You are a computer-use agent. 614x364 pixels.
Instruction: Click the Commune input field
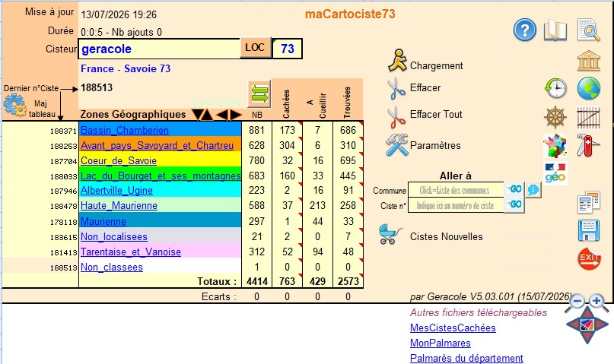(x=456, y=191)
